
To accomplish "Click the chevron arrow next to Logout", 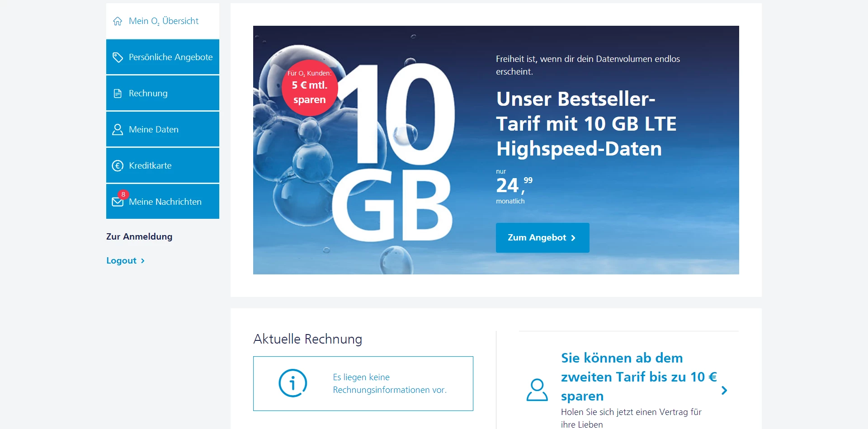I will 142,261.
